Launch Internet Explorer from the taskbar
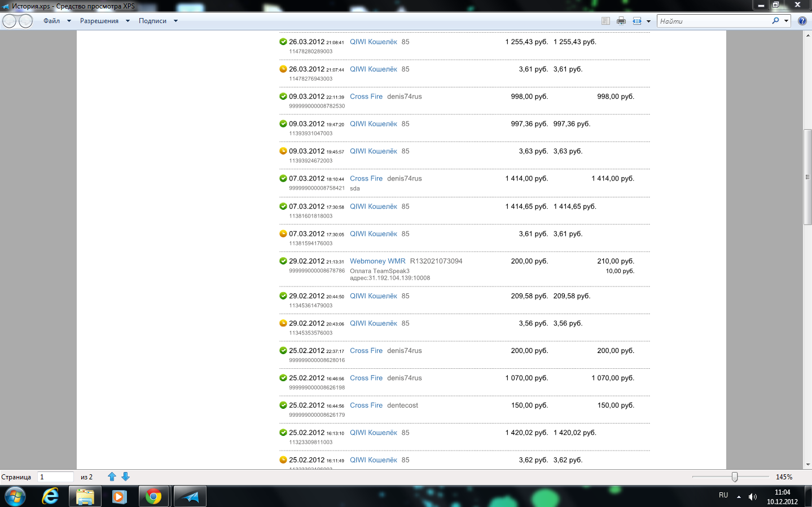The height and width of the screenshot is (507, 812). point(50,496)
